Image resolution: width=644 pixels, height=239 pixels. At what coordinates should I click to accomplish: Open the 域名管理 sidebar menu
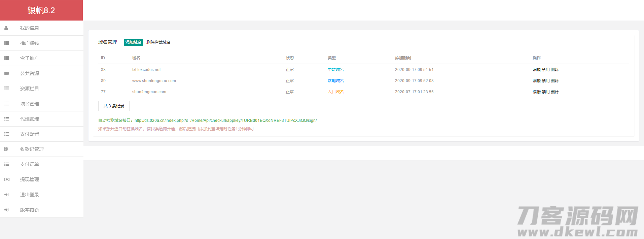[30, 104]
